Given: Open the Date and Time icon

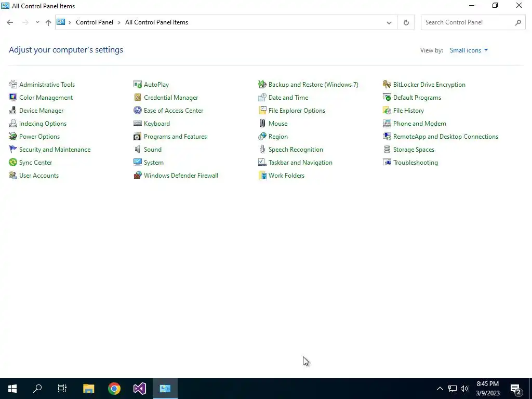Looking at the screenshot, I should (262, 97).
